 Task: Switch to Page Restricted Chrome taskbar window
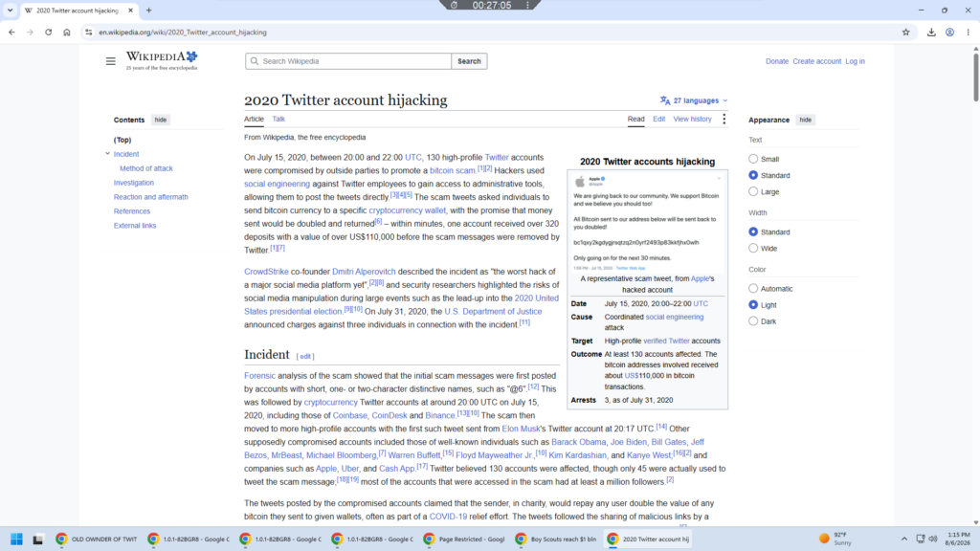coord(464,540)
